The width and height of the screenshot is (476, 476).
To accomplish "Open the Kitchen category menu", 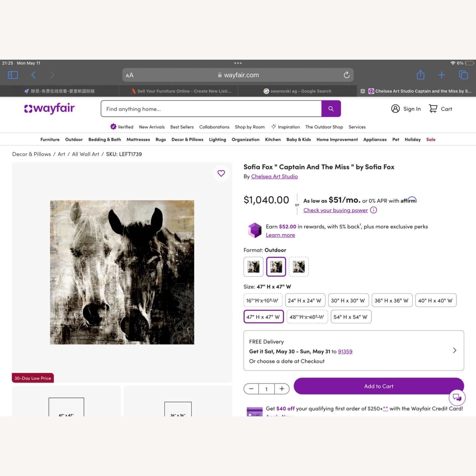I will click(273, 140).
